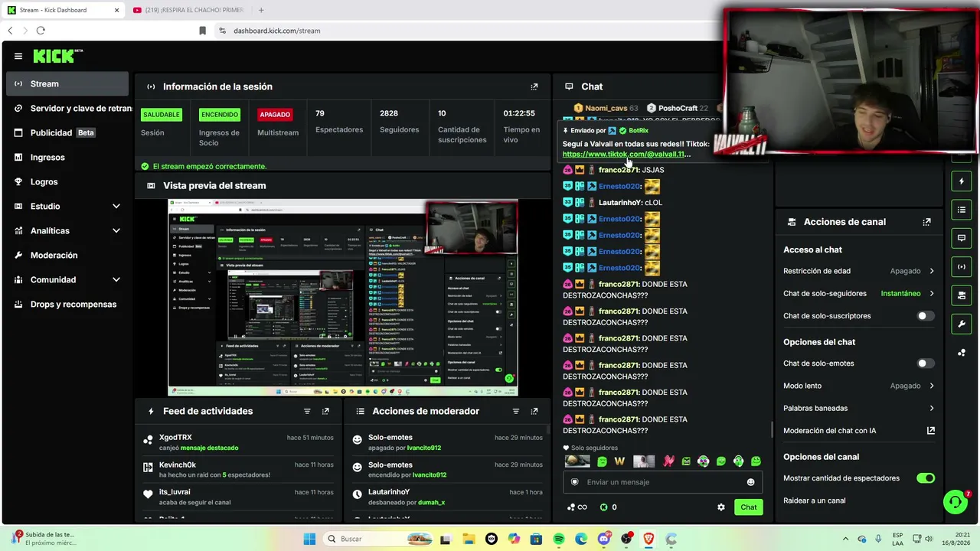This screenshot has height=551, width=980.
Task: Click the 79 Espectadores stat
Action: tap(339, 121)
